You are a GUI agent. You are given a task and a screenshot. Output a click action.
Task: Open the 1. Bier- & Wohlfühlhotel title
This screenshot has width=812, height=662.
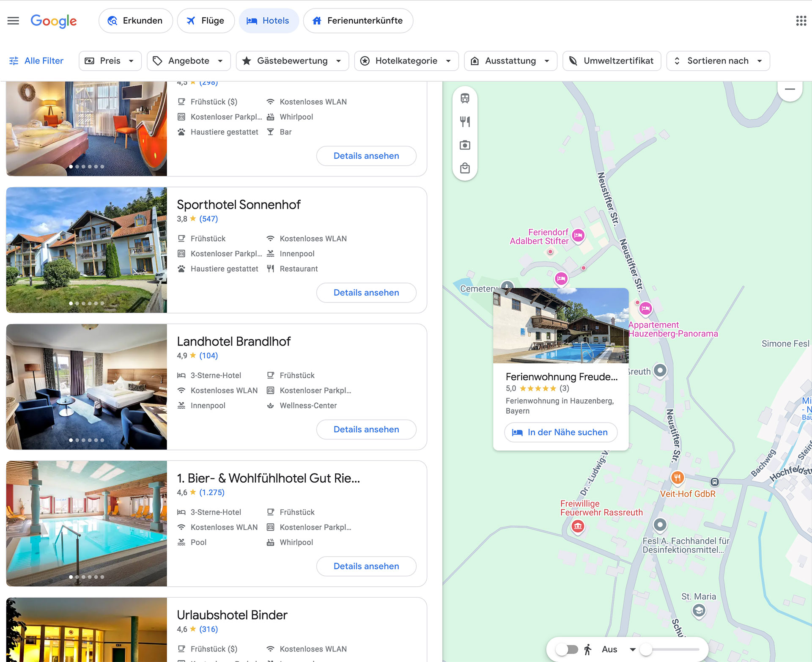click(x=268, y=478)
